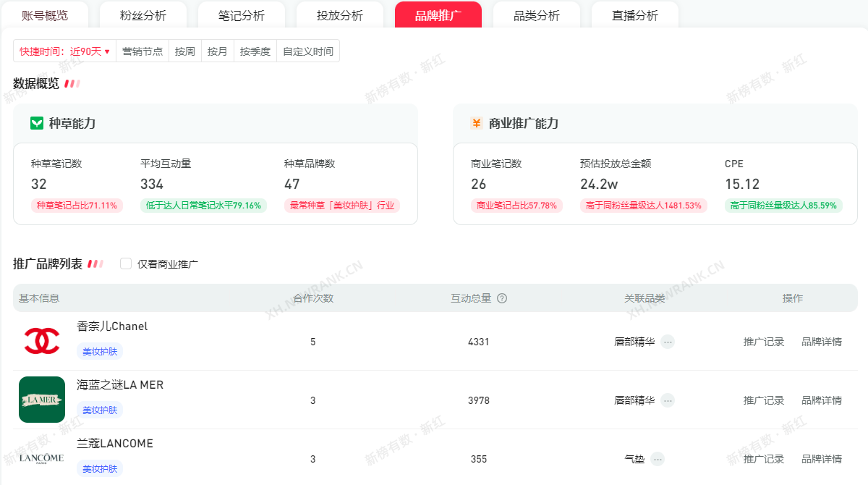Expand more categories icon in Lancome row
The image size is (868, 485).
[657, 459]
